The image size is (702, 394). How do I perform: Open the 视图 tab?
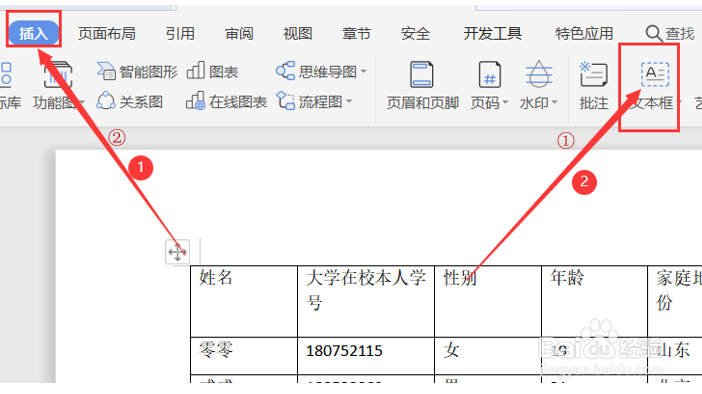tap(298, 34)
